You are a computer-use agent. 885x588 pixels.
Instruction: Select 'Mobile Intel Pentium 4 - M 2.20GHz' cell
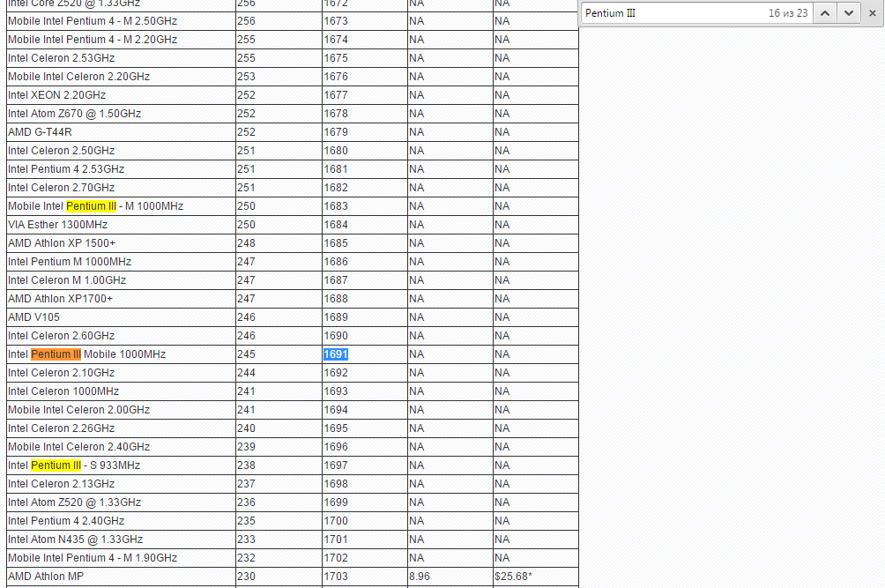click(121, 40)
